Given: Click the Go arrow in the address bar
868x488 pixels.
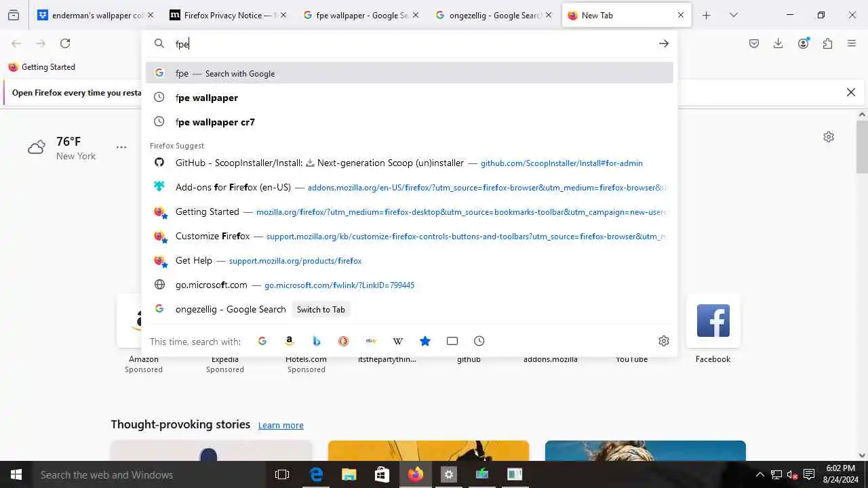Looking at the screenshot, I should click(x=664, y=43).
